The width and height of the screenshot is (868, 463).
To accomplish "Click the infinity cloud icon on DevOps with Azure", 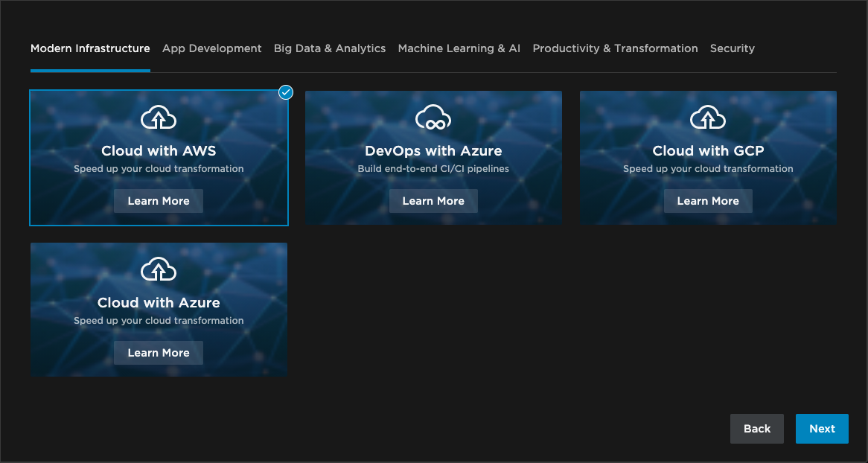I will (x=433, y=118).
